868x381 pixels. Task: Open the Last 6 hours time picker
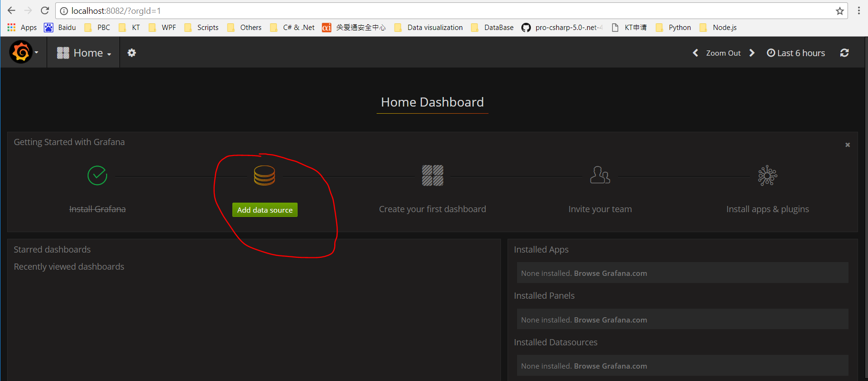796,53
